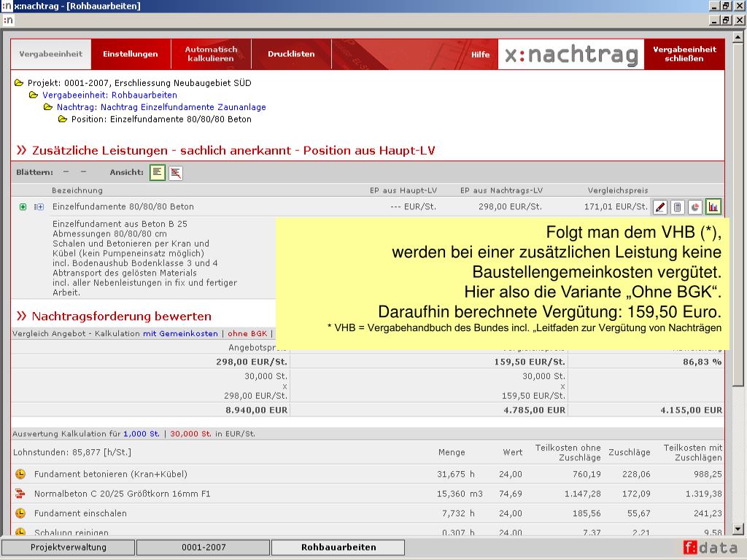Click the red pencil edit icon

[x=659, y=206]
